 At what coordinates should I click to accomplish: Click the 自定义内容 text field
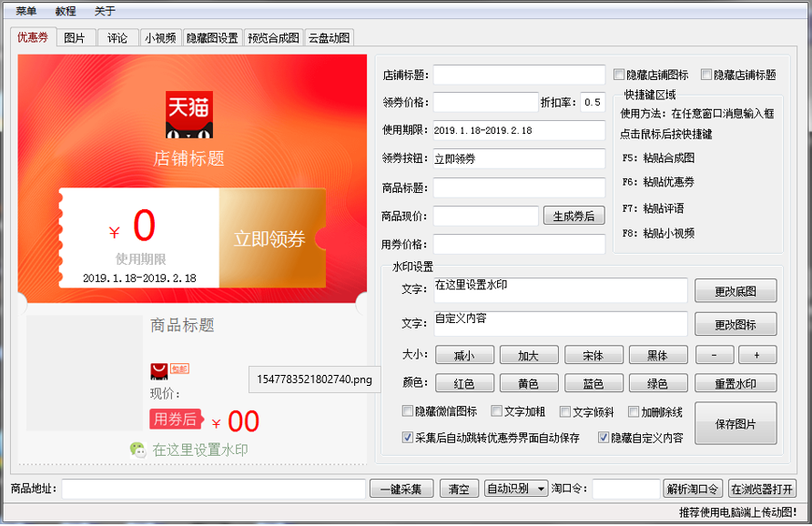561,324
